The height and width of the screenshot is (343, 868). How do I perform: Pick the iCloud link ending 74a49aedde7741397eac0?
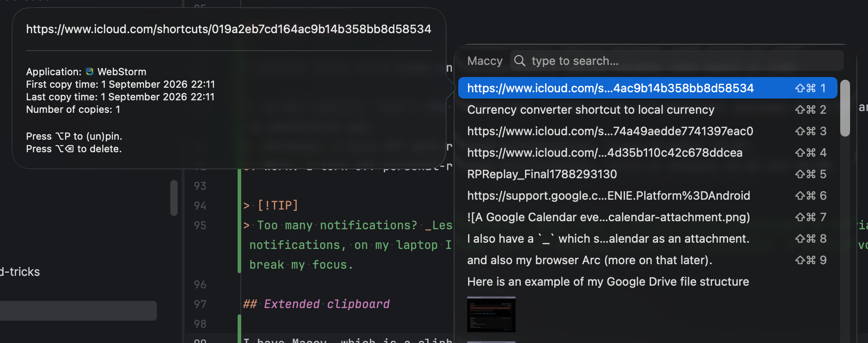647,131
